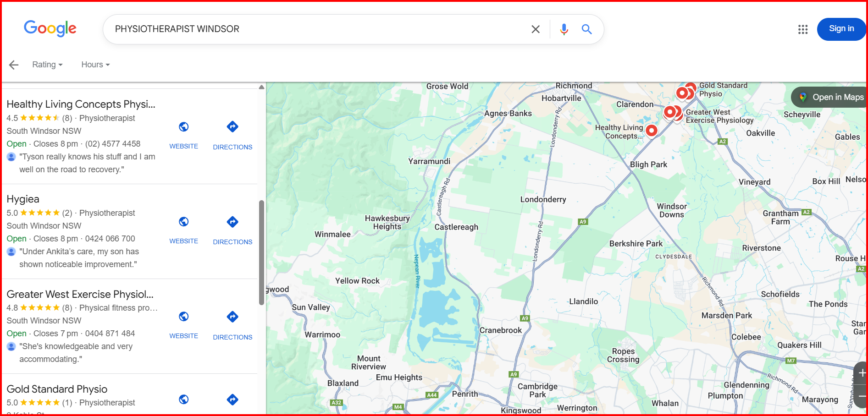868x416 pixels.
Task: Expand the Rating filter dropdown
Action: coord(47,65)
